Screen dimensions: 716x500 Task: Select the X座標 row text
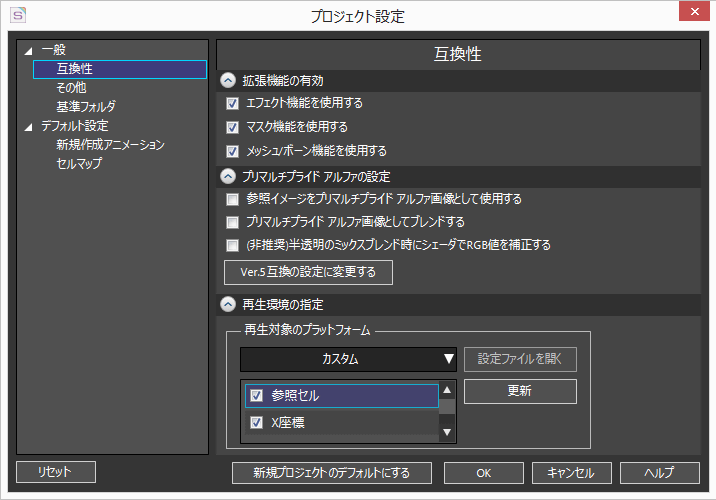point(288,423)
